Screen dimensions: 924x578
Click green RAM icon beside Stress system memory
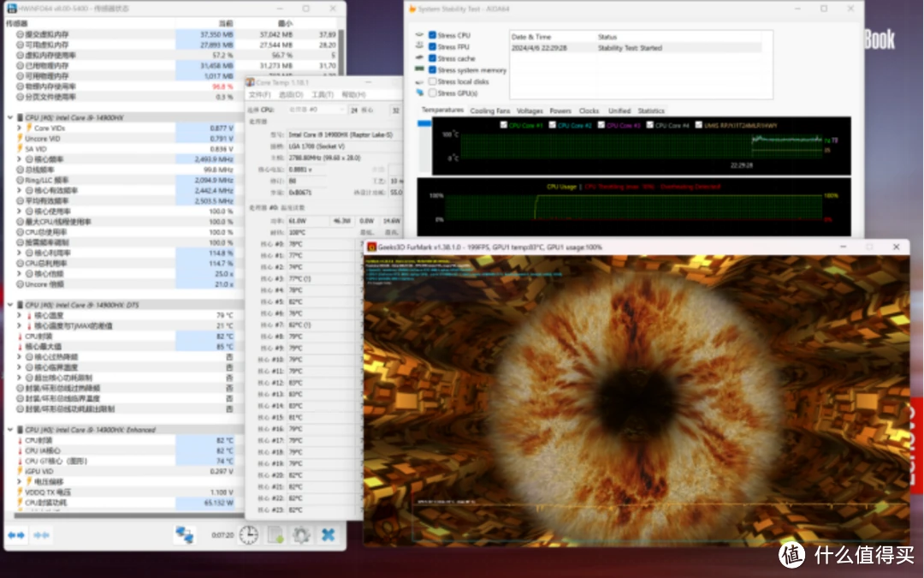tap(419, 69)
